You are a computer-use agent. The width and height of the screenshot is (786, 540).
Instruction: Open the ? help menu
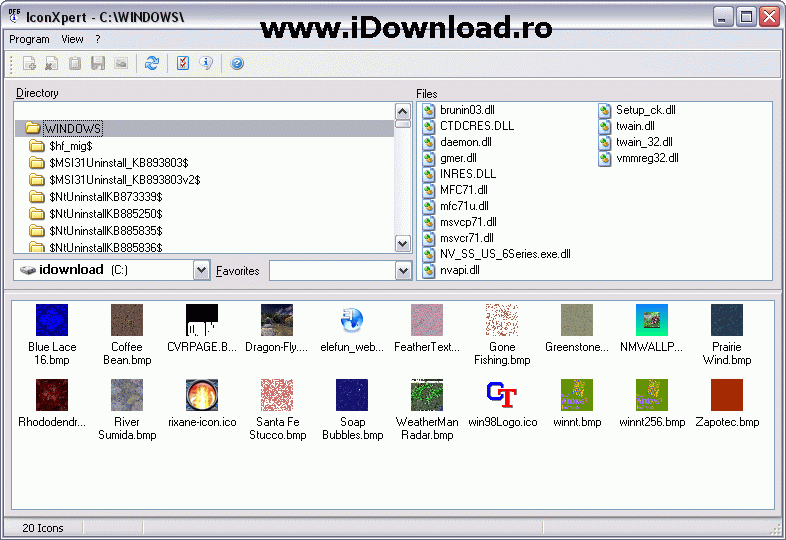click(x=98, y=39)
